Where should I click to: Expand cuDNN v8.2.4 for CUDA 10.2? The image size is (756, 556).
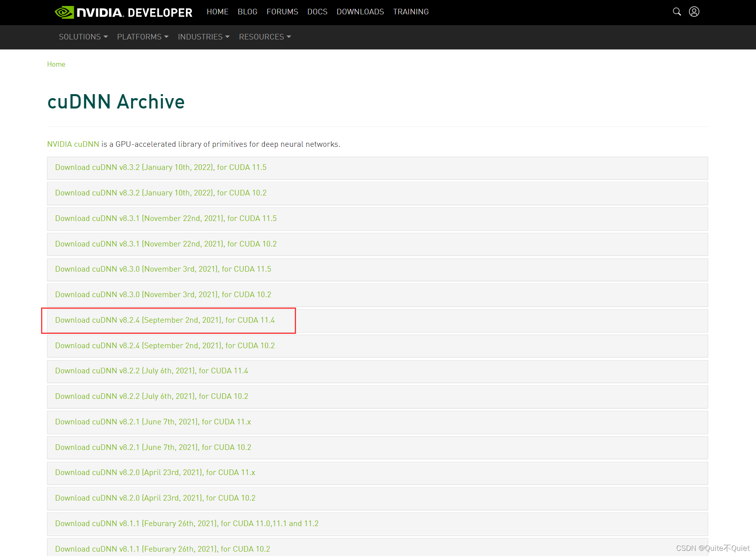[x=377, y=346]
